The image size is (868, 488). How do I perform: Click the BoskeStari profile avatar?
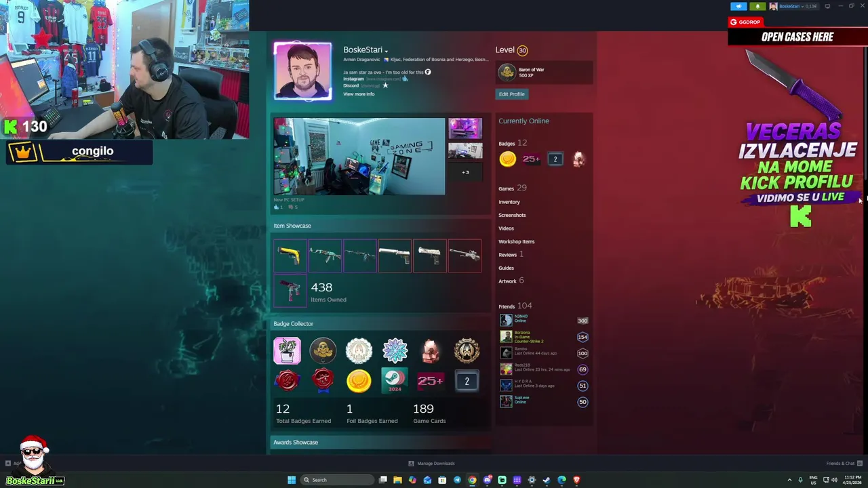(302, 71)
